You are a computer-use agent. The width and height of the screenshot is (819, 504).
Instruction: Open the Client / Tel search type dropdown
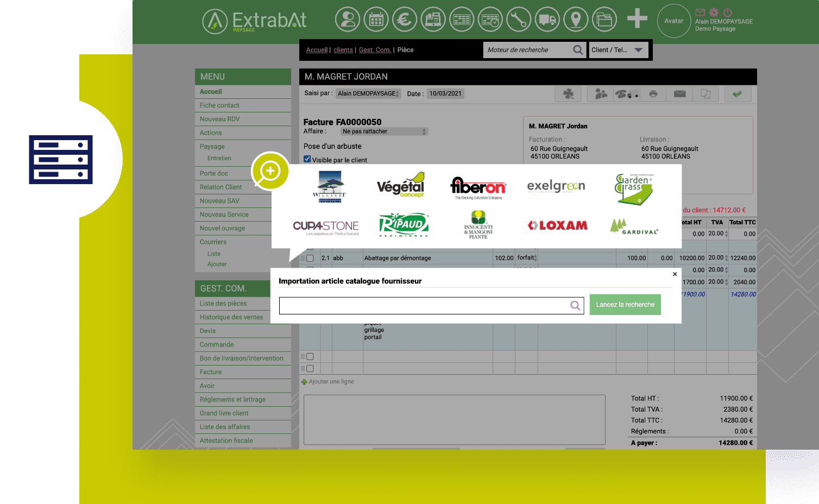click(x=619, y=50)
